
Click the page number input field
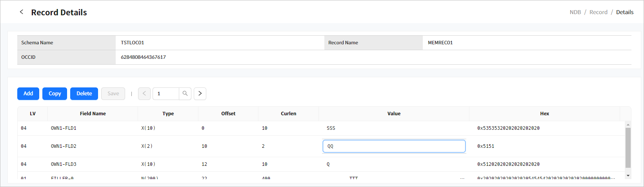(x=166, y=94)
